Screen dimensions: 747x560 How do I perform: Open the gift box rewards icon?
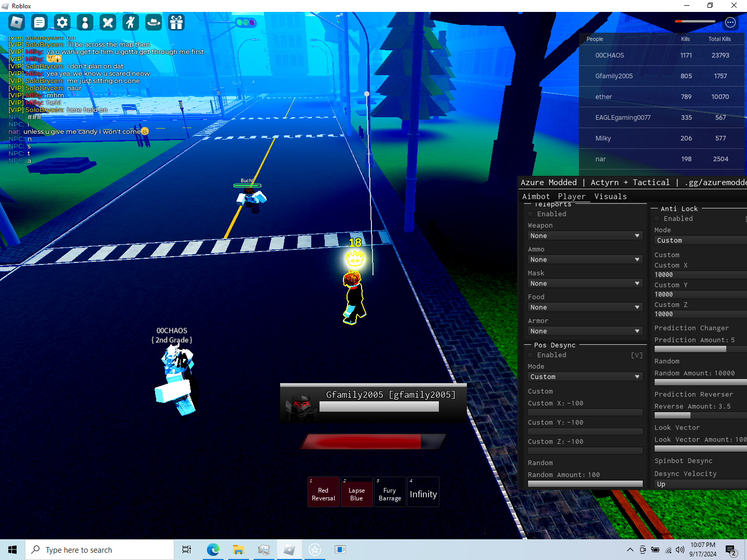(x=176, y=22)
